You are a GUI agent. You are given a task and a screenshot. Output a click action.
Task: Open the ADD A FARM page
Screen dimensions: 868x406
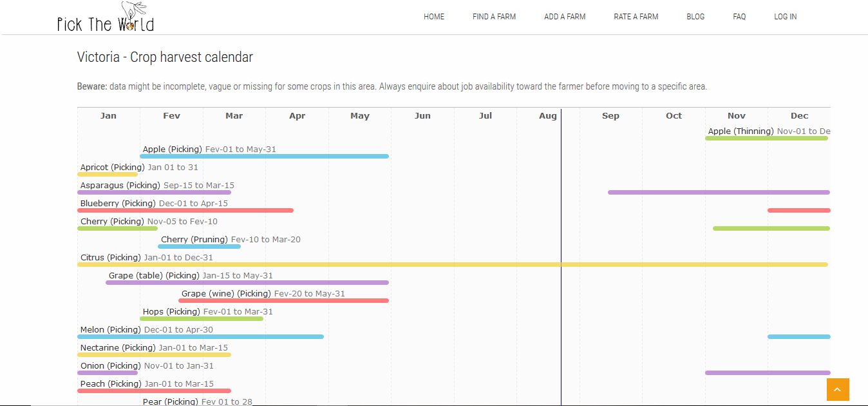tap(565, 17)
